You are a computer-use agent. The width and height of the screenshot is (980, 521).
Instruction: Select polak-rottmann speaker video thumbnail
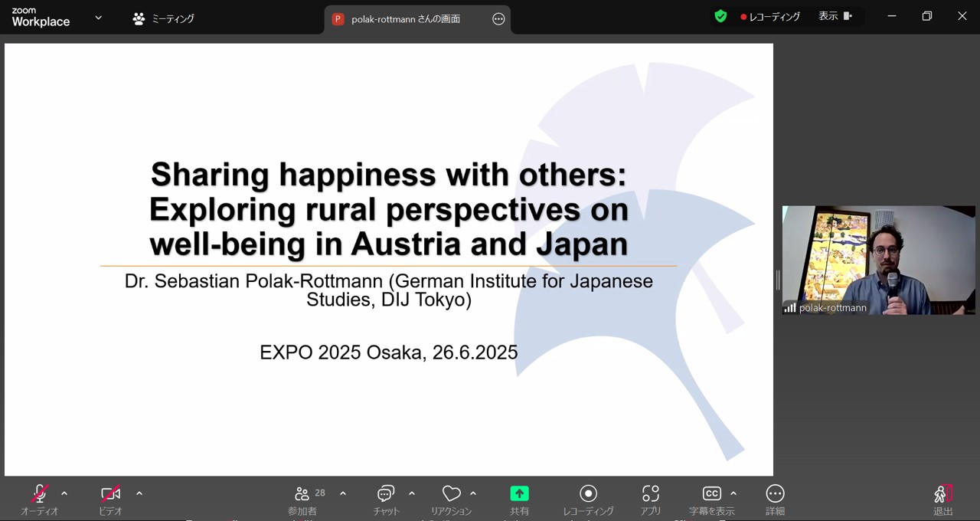(x=878, y=260)
